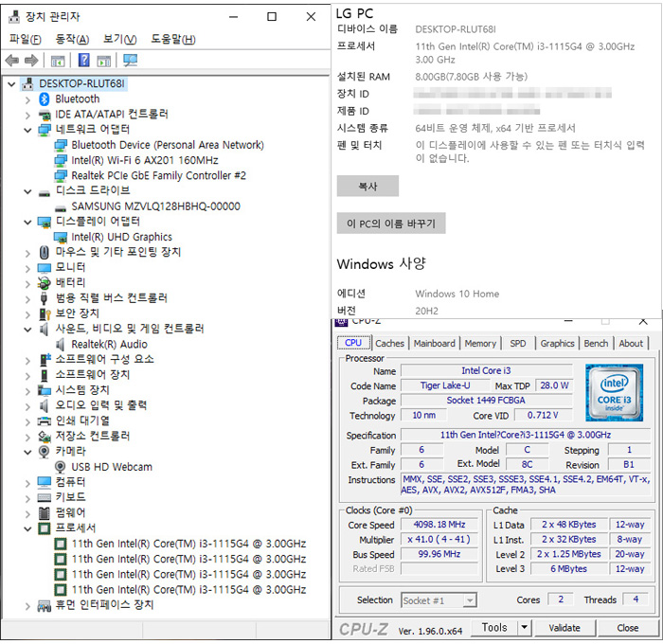This screenshot has height=644, width=663.
Task: Switch to the Mainboard tab in CPU-Z
Action: click(x=435, y=344)
